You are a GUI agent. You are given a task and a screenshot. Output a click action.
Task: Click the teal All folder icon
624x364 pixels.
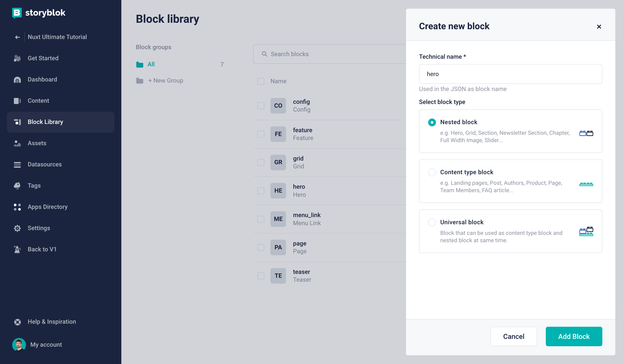pos(140,64)
